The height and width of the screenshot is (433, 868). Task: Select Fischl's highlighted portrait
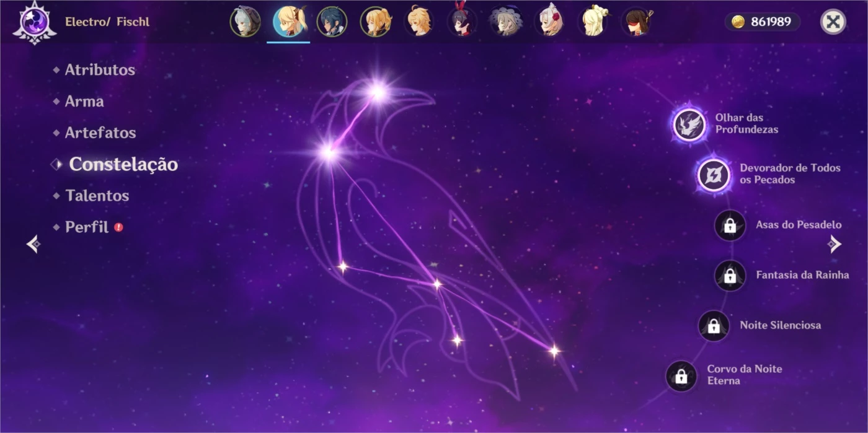(x=288, y=22)
